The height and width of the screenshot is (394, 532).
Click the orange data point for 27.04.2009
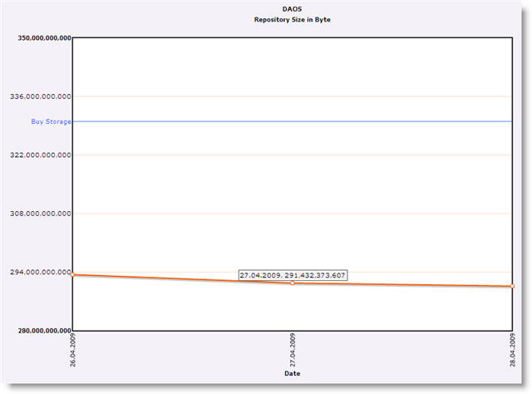[293, 283]
